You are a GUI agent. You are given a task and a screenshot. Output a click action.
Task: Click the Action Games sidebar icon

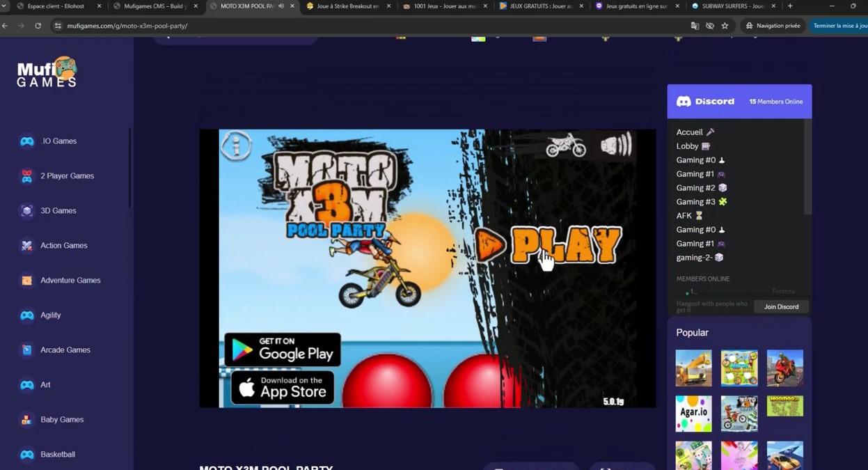coord(26,245)
